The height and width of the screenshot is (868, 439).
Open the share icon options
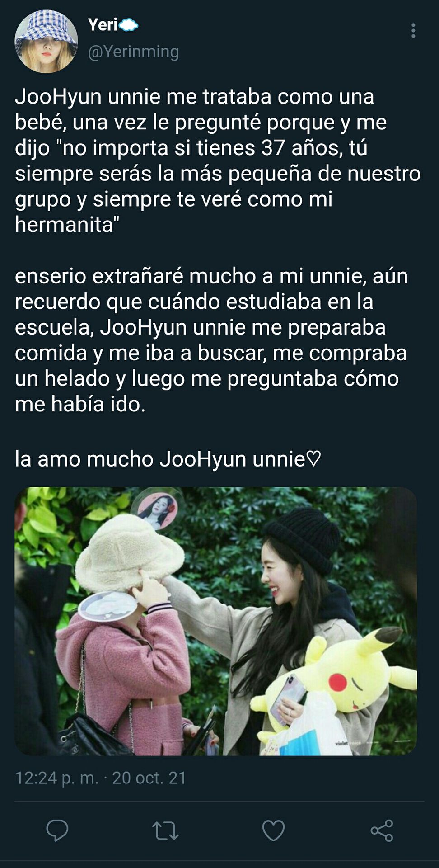point(382,830)
